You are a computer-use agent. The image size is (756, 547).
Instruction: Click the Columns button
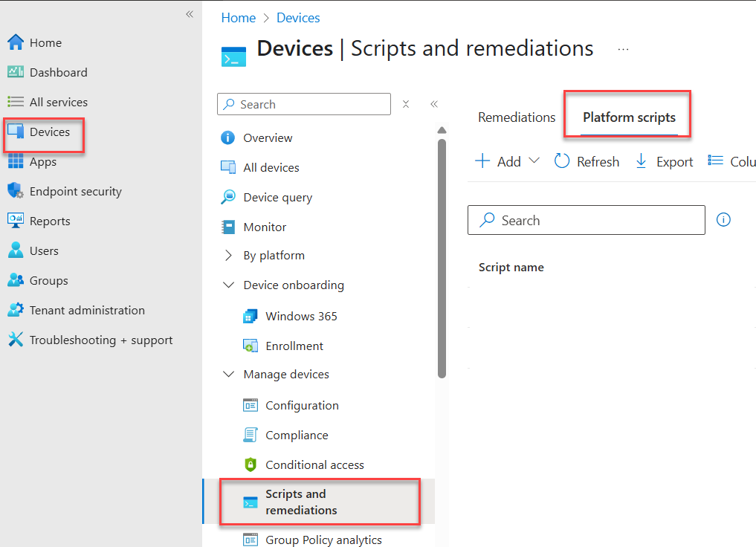pyautogui.click(x=731, y=161)
